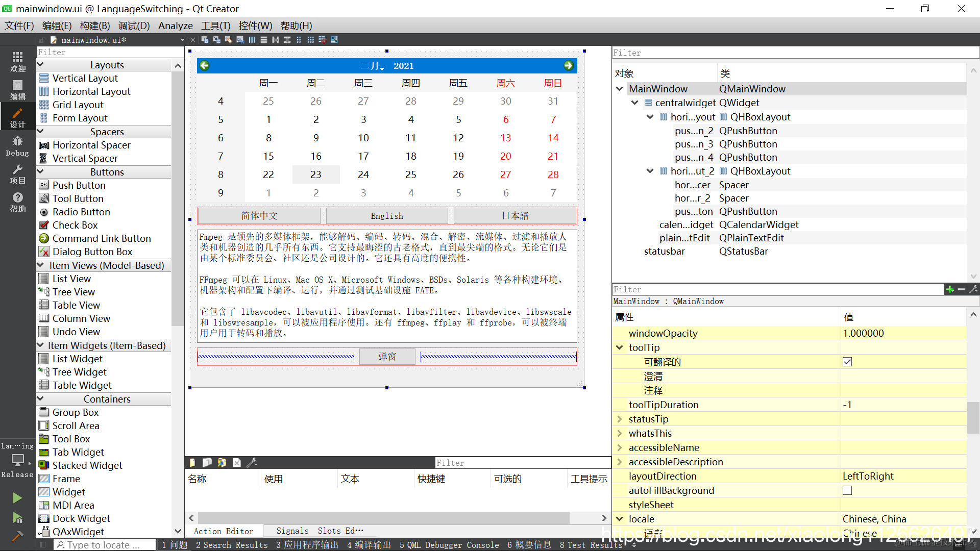Click the Edit Buddies mode icon
Image resolution: width=980 pixels, height=551 pixels.
click(x=228, y=40)
